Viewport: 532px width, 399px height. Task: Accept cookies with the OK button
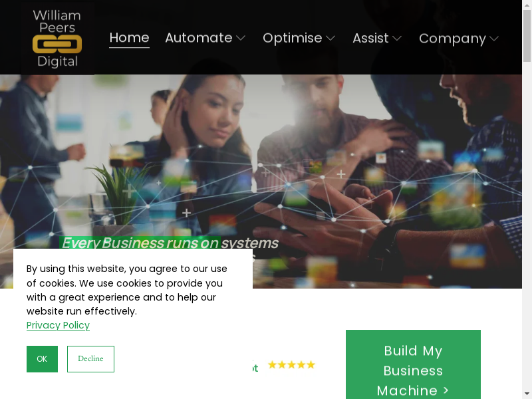click(x=42, y=359)
